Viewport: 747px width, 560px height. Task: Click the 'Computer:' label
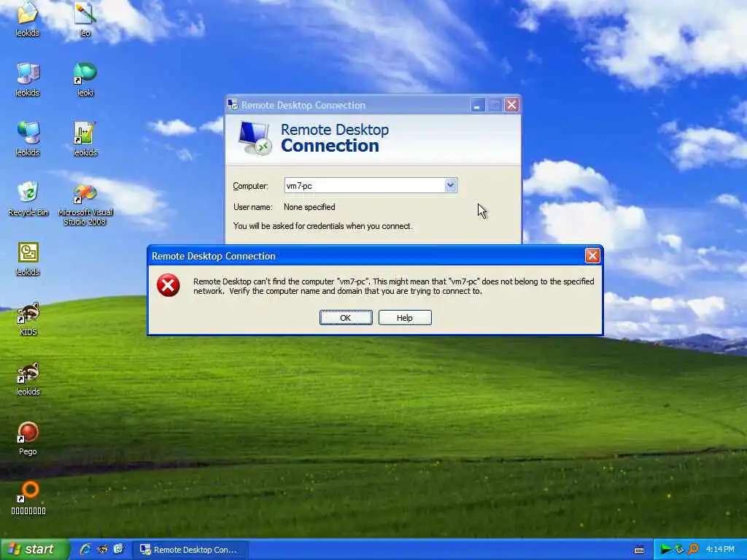pos(251,186)
